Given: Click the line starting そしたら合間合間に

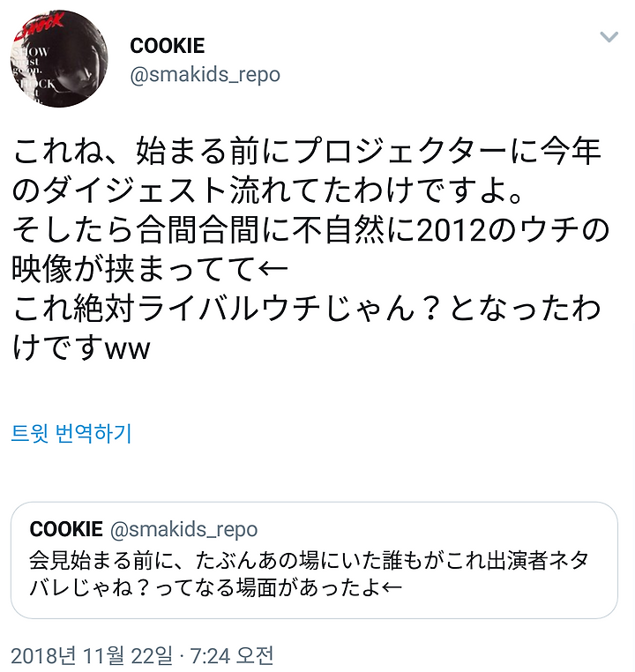Looking at the screenshot, I should point(310,230).
